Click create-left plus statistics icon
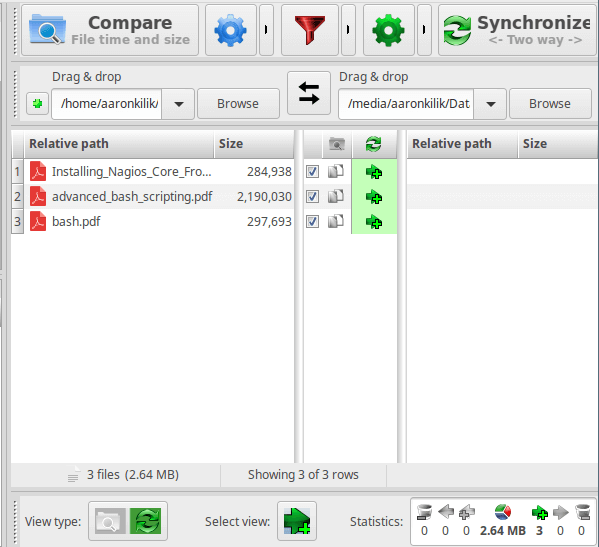The height and width of the screenshot is (547, 599). (466, 512)
